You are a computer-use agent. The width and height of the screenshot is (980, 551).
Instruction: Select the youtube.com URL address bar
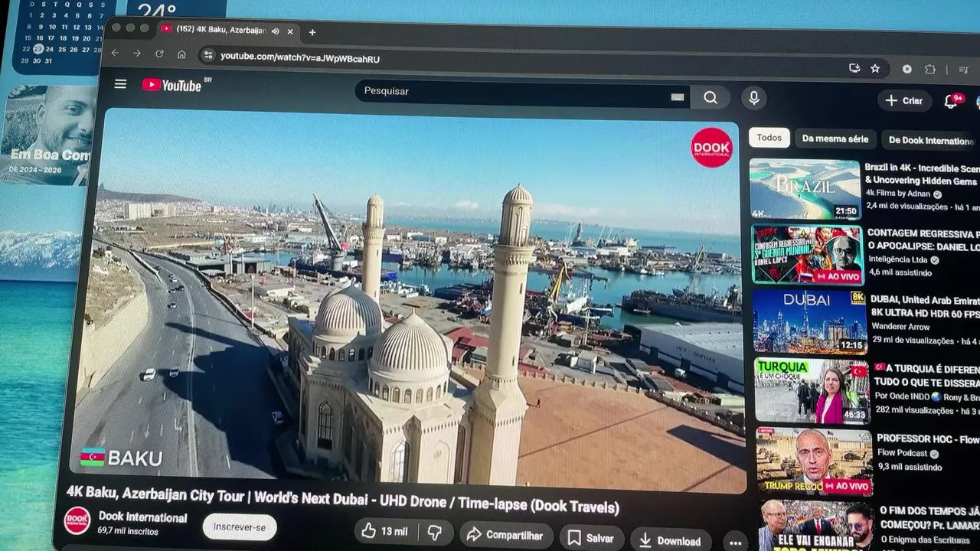tap(299, 58)
